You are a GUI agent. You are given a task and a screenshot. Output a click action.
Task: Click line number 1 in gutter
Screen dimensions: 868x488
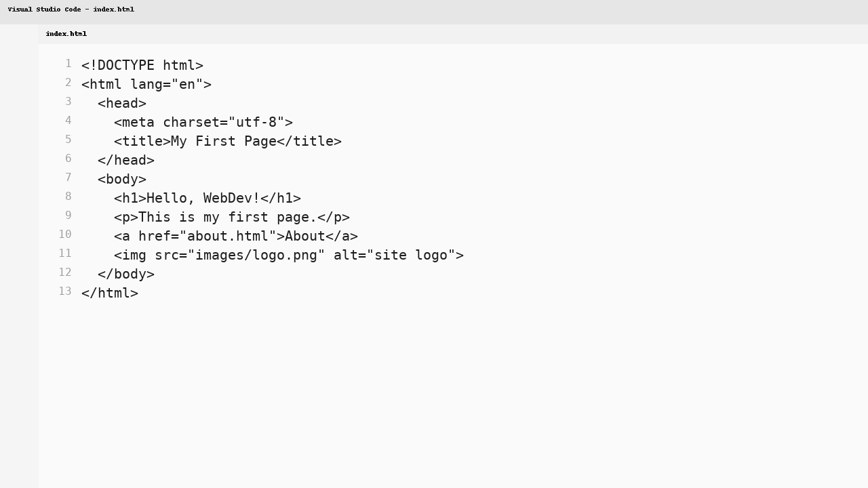68,64
